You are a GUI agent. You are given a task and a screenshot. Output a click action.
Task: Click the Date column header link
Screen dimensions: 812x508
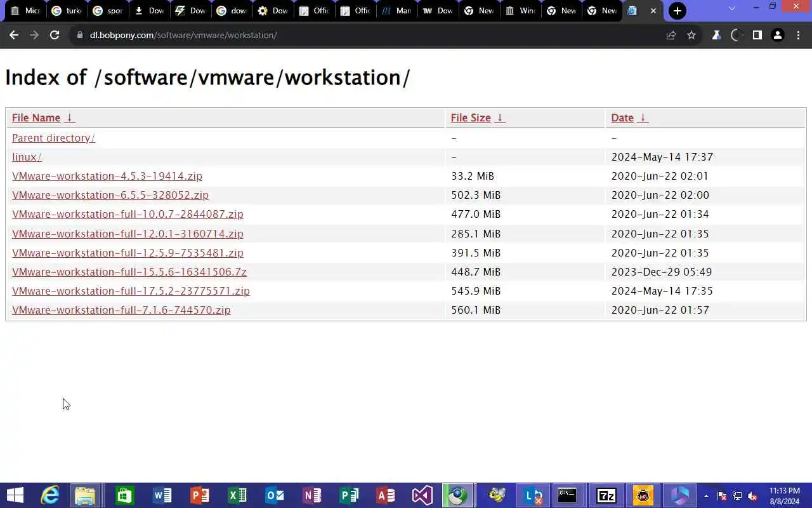point(622,117)
